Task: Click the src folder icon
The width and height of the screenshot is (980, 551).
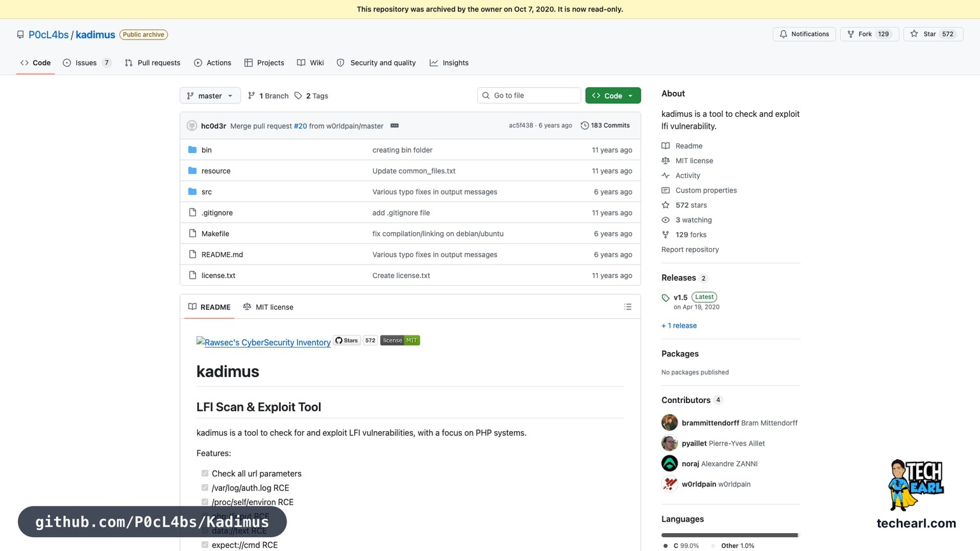Action: (x=193, y=192)
